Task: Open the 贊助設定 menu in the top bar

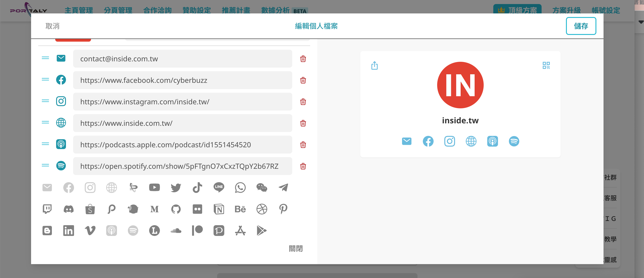Action: tap(197, 10)
